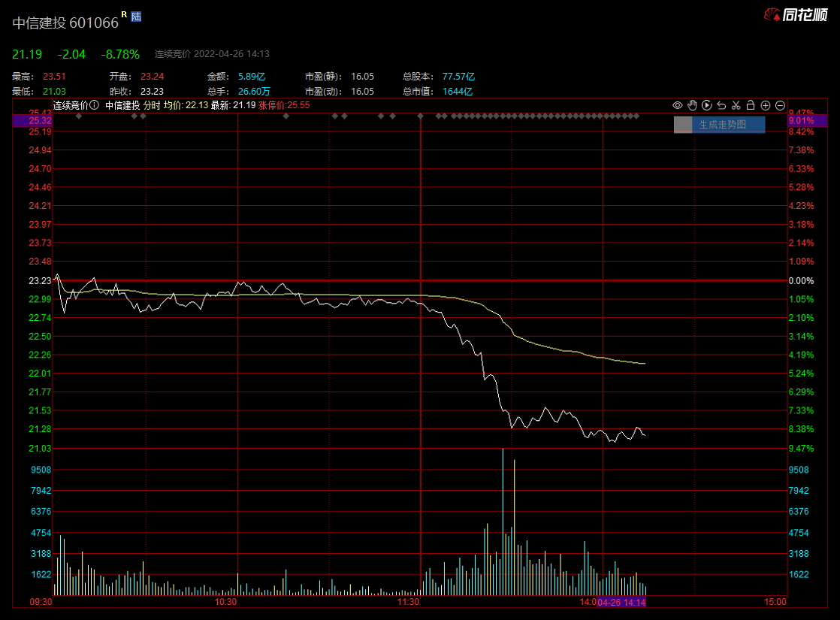Screen dimensions: 840x620
Task: Select the hand pan tool
Action: point(692,105)
